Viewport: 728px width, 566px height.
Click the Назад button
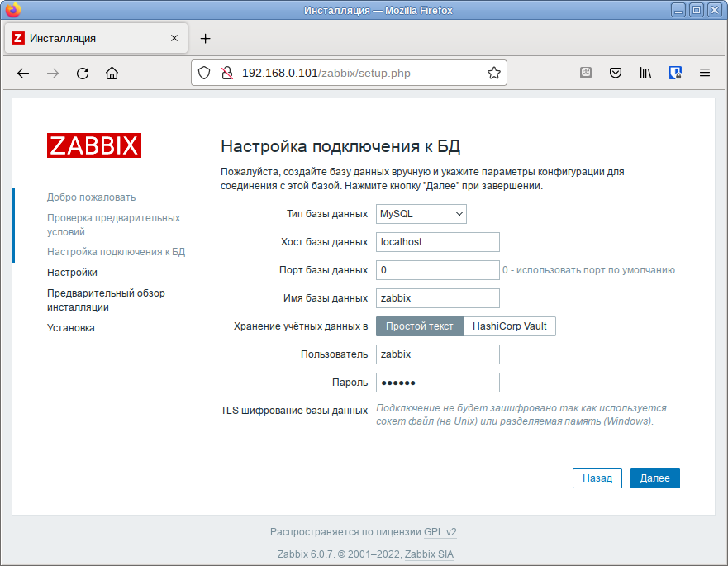[597, 478]
